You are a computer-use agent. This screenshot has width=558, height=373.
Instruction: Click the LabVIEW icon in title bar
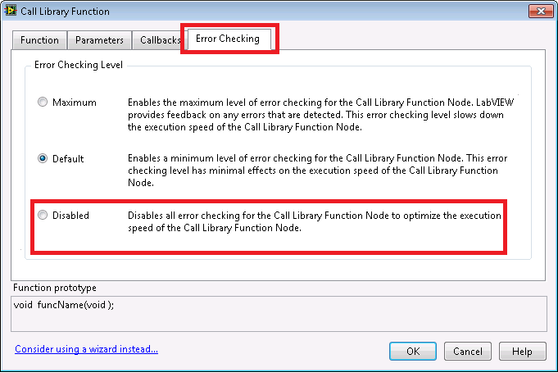click(10, 10)
